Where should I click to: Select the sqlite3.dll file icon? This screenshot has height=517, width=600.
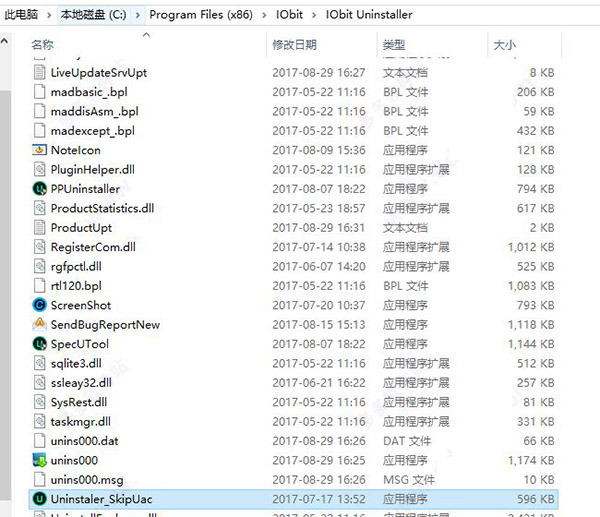click(39, 363)
